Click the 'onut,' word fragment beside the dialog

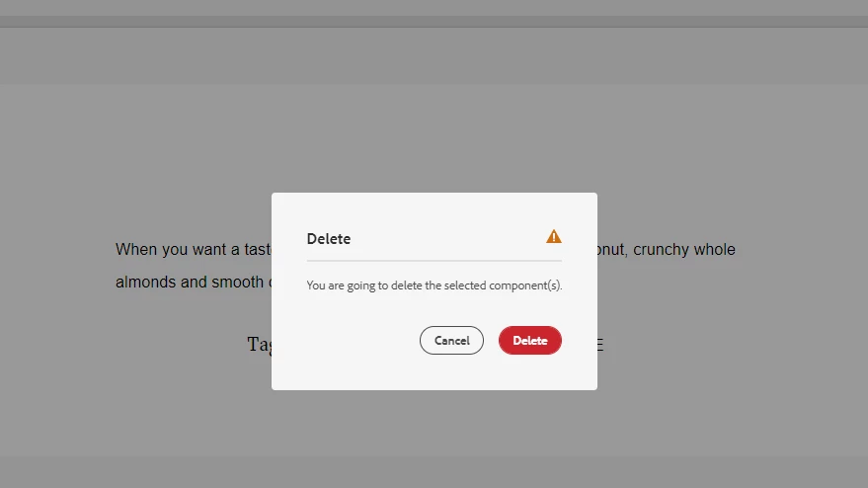click(x=612, y=249)
